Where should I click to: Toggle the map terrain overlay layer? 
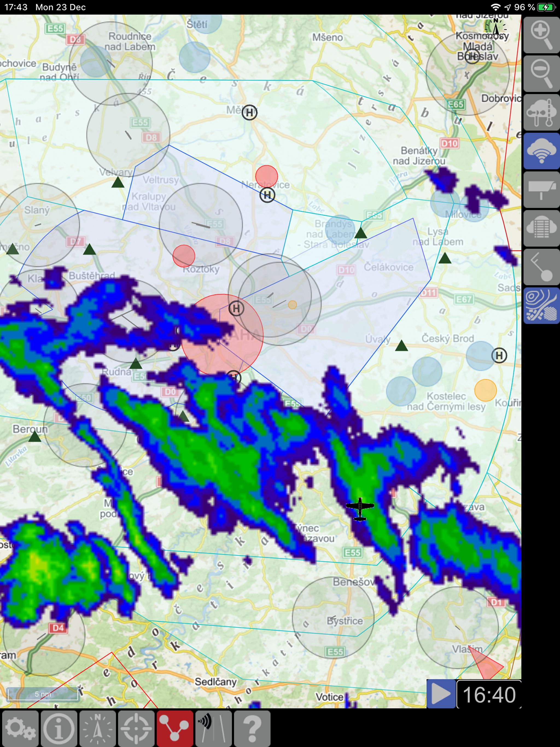541,306
